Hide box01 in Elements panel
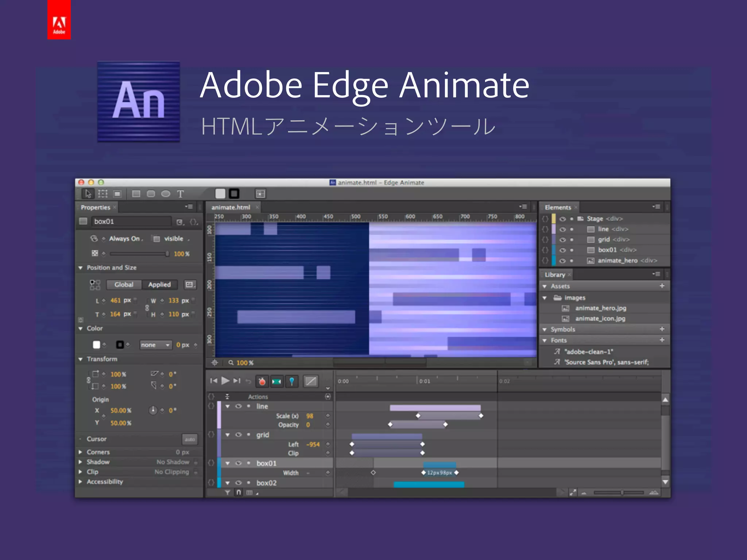 (562, 250)
